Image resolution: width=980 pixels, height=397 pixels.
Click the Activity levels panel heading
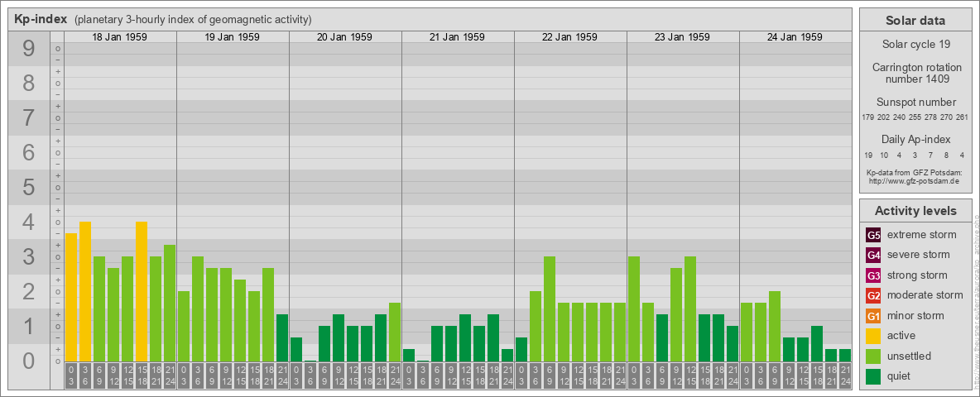[x=915, y=211]
